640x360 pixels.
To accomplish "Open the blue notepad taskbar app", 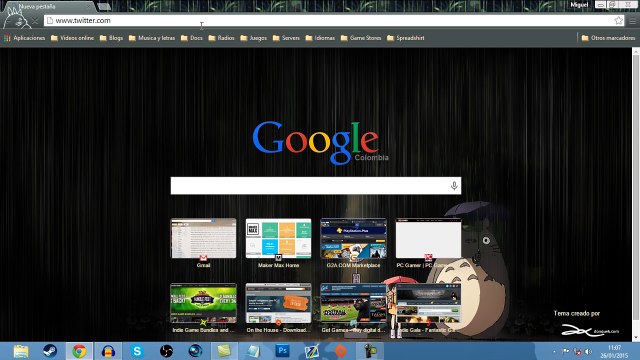I will pos(253,351).
